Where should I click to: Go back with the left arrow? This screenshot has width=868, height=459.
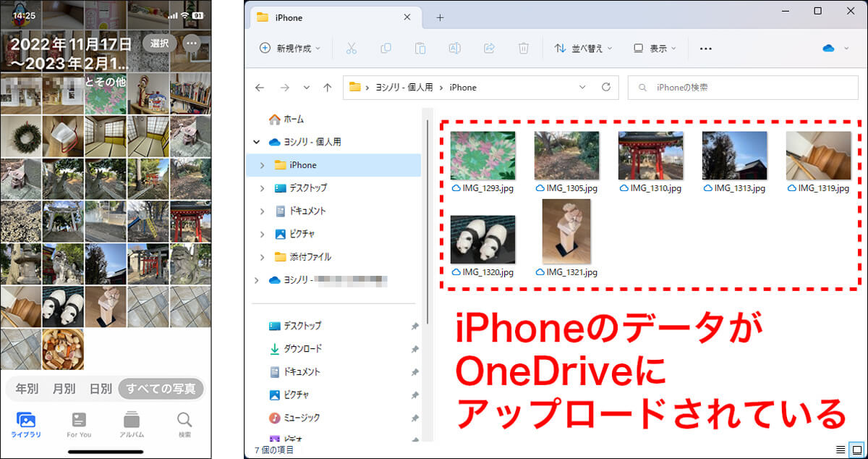(260, 88)
